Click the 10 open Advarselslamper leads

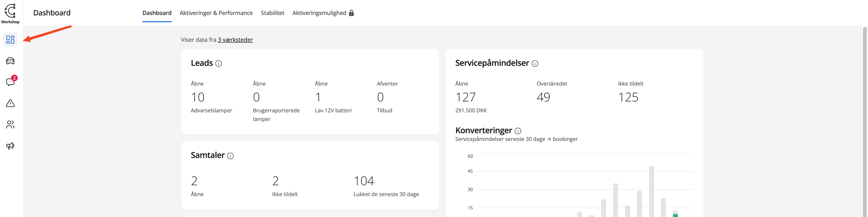coord(198,97)
